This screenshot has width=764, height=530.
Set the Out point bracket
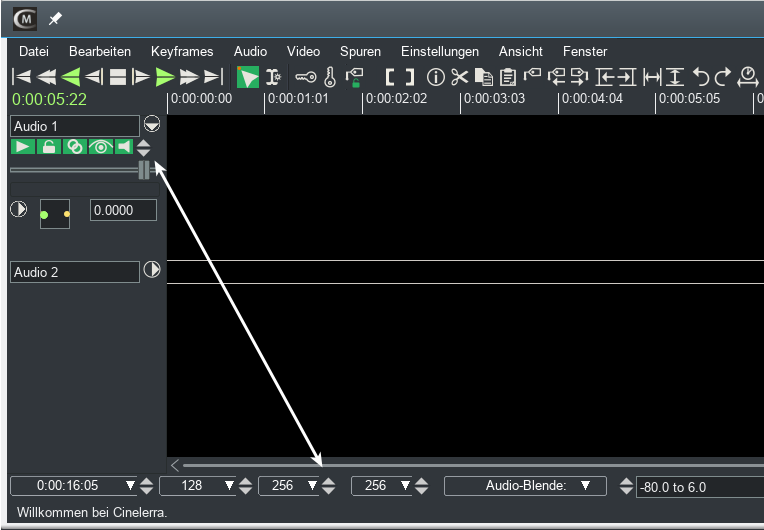pos(410,77)
